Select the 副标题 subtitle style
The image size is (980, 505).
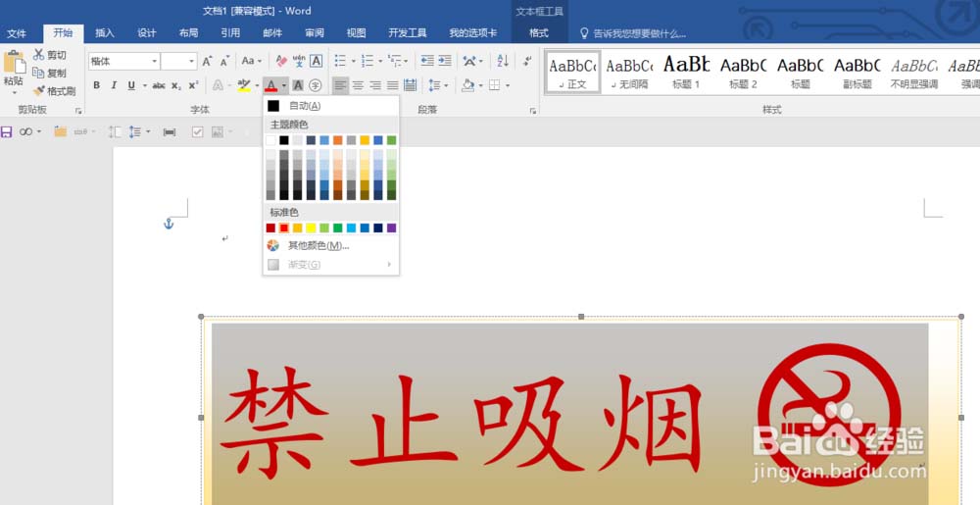pos(857,72)
